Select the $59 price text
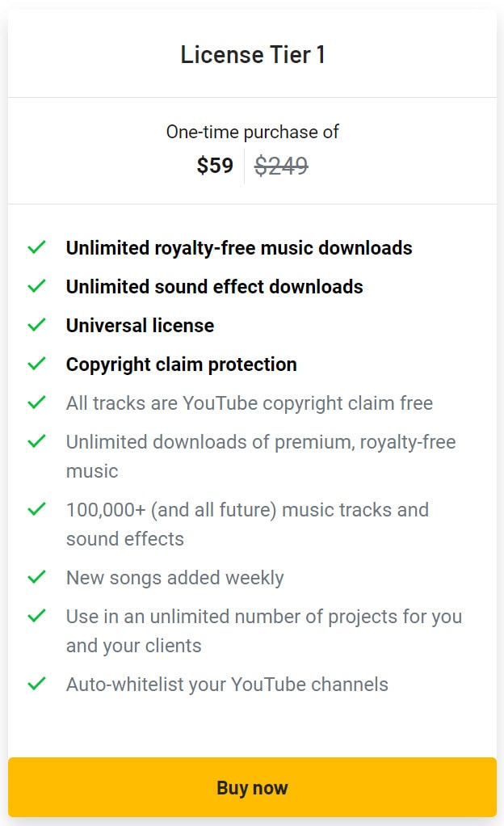504x826 pixels. [x=215, y=165]
